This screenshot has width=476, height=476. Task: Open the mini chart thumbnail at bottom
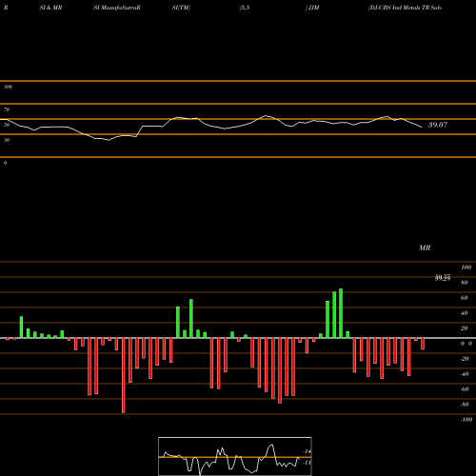tap(235, 456)
